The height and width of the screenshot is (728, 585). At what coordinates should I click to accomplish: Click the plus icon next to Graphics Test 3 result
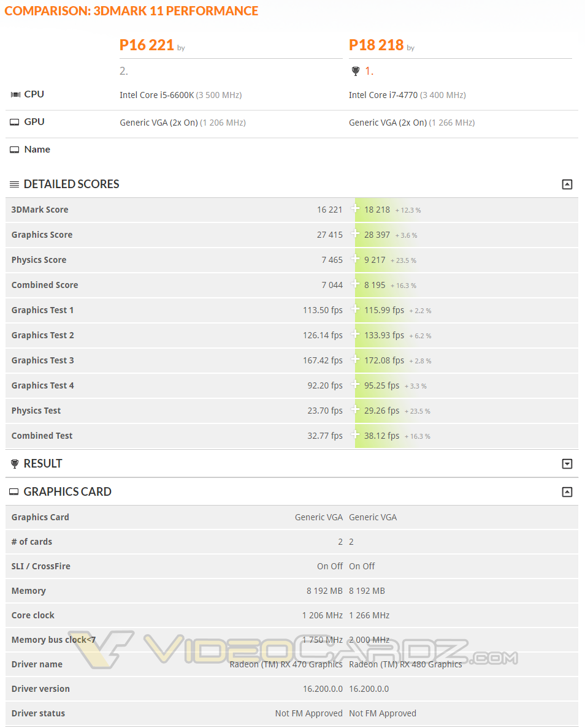[355, 359]
